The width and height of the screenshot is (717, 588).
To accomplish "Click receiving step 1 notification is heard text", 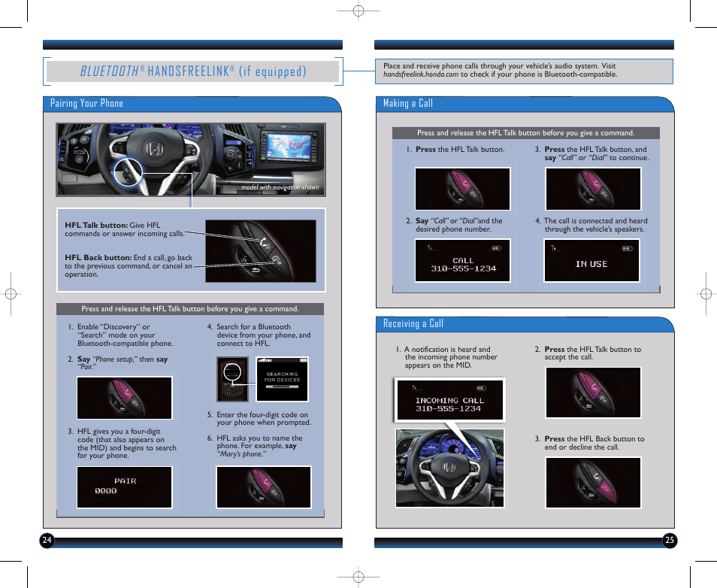I will 446,357.
